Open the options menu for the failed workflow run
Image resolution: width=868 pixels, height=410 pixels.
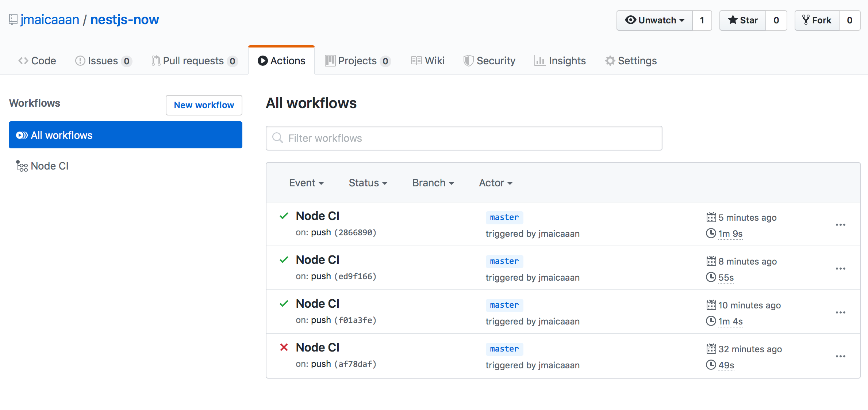pyautogui.click(x=841, y=356)
